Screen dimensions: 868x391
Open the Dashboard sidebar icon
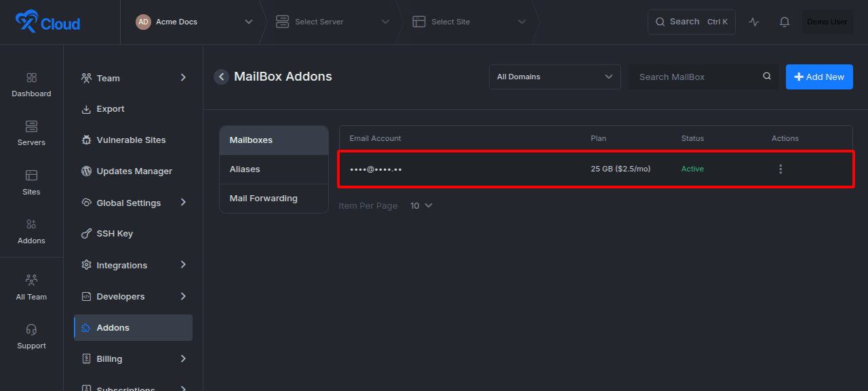[31, 78]
